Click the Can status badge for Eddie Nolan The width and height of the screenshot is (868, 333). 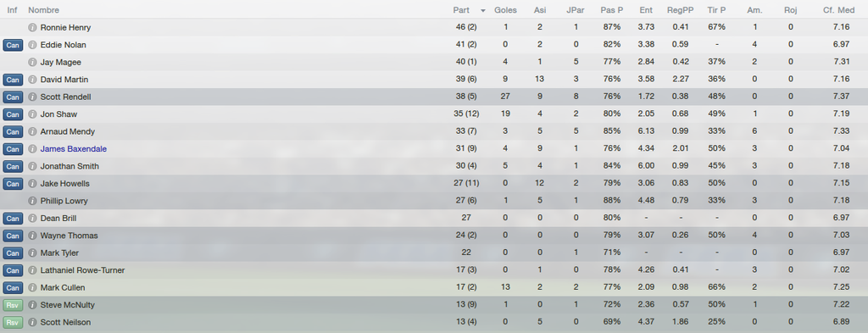click(13, 45)
